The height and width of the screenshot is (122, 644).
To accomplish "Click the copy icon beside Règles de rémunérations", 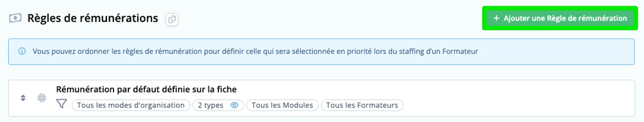I will click(172, 19).
